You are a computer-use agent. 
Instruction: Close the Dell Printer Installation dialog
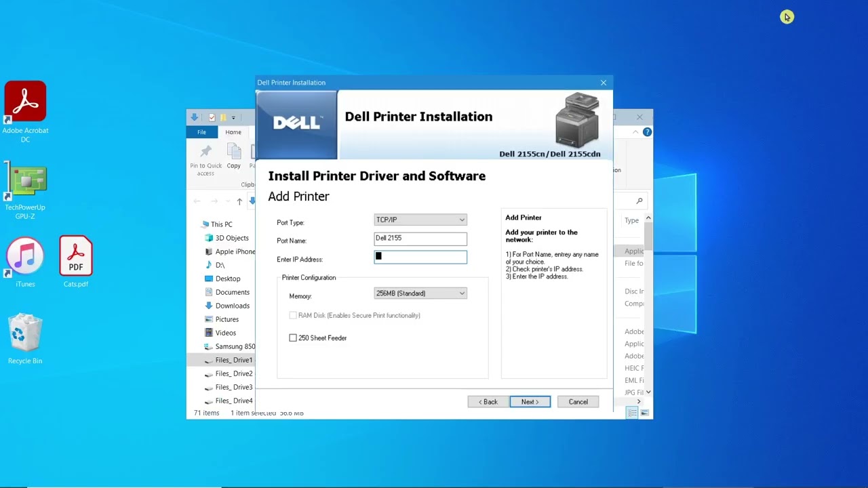(604, 83)
